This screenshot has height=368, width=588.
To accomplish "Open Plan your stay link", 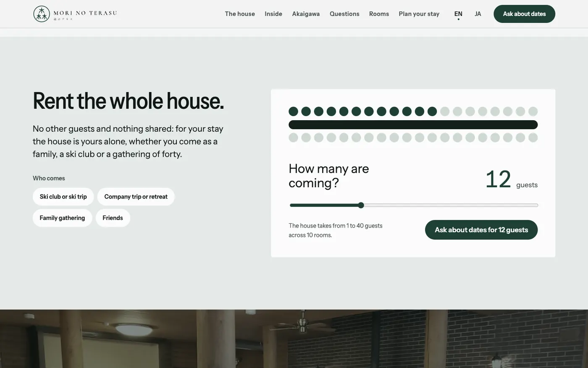I will tap(419, 14).
